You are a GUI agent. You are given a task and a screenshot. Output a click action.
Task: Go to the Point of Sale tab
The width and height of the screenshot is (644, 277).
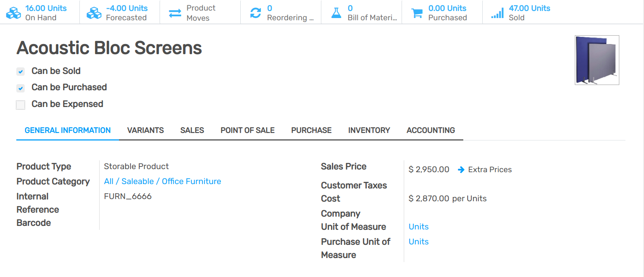point(247,130)
